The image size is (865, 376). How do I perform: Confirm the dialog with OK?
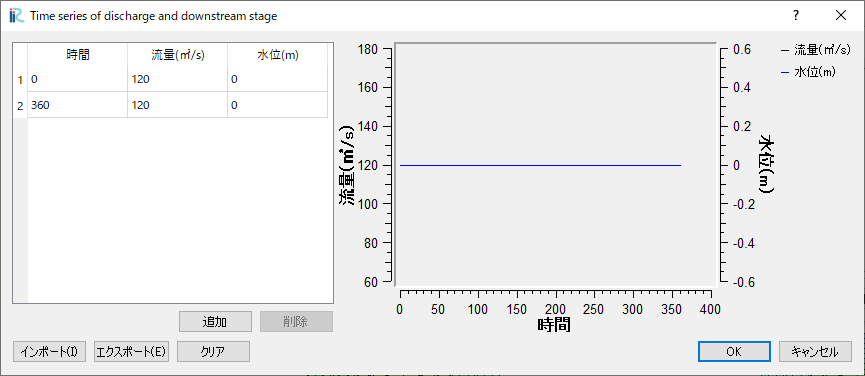[734, 351]
